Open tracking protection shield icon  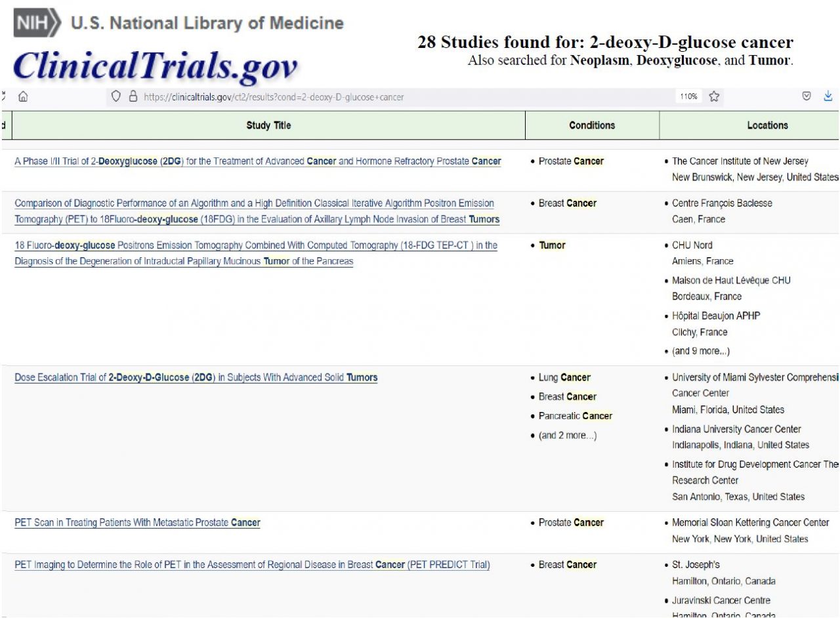[116, 97]
